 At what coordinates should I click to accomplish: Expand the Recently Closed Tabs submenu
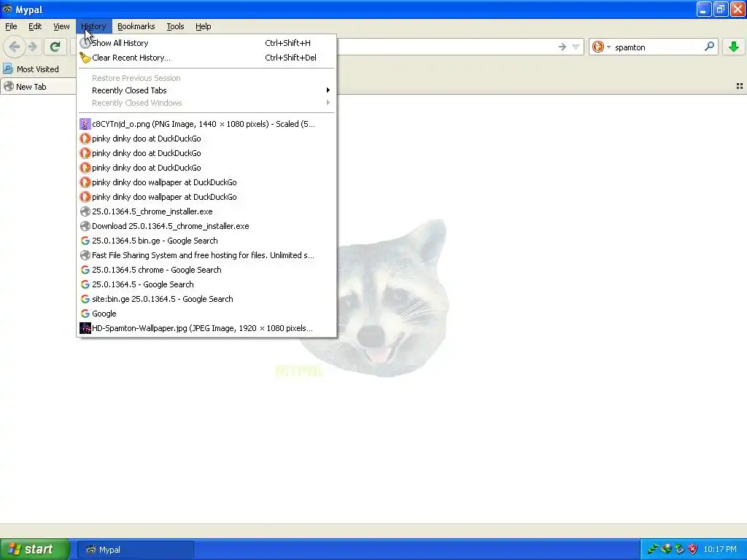[x=206, y=90]
